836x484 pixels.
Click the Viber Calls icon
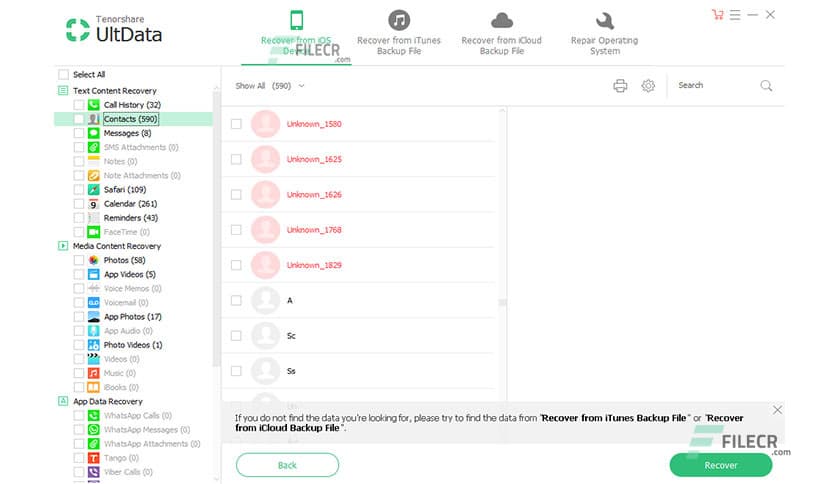(93, 472)
